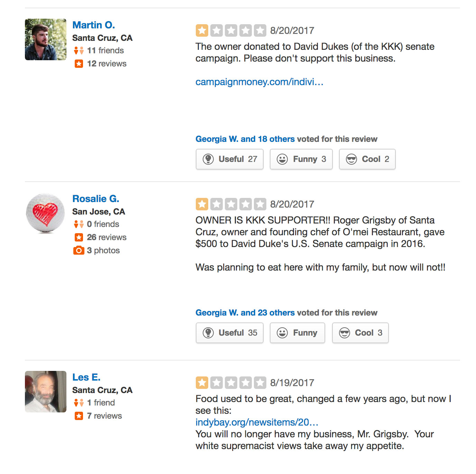The image size is (476, 474).
Task: Vote Cool on Martin O.'s review
Action: click(367, 159)
